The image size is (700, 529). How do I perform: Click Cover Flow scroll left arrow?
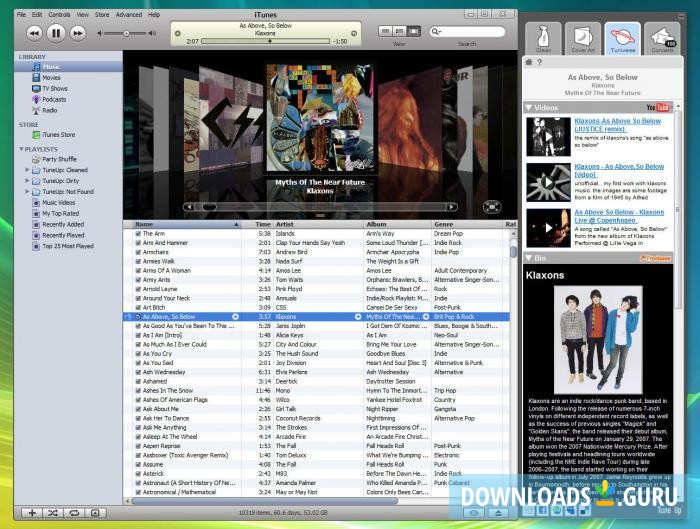point(189,207)
